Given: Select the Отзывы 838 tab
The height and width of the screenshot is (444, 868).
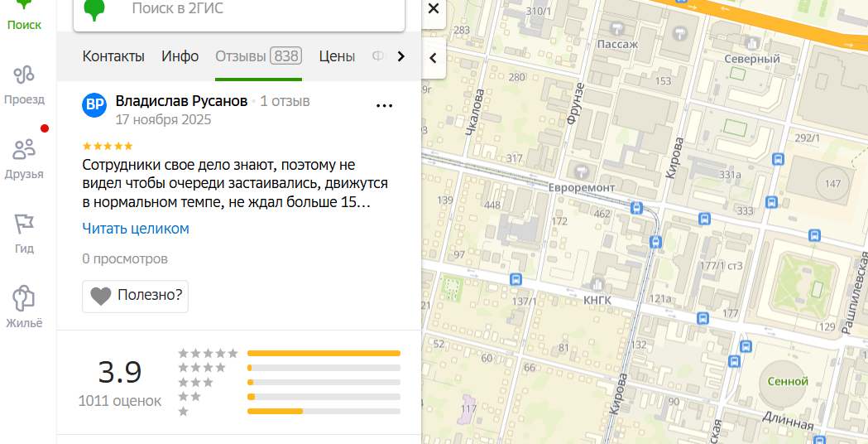Looking at the screenshot, I should 258,56.
